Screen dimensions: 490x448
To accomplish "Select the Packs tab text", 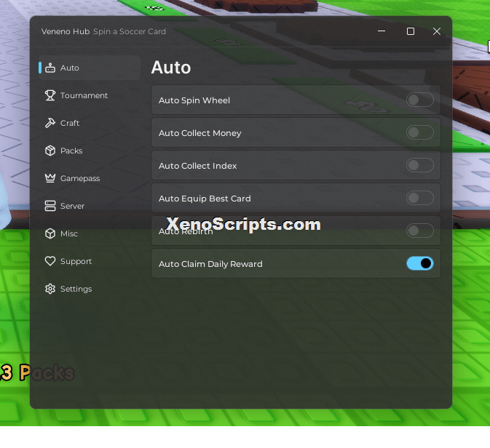I will (71, 151).
